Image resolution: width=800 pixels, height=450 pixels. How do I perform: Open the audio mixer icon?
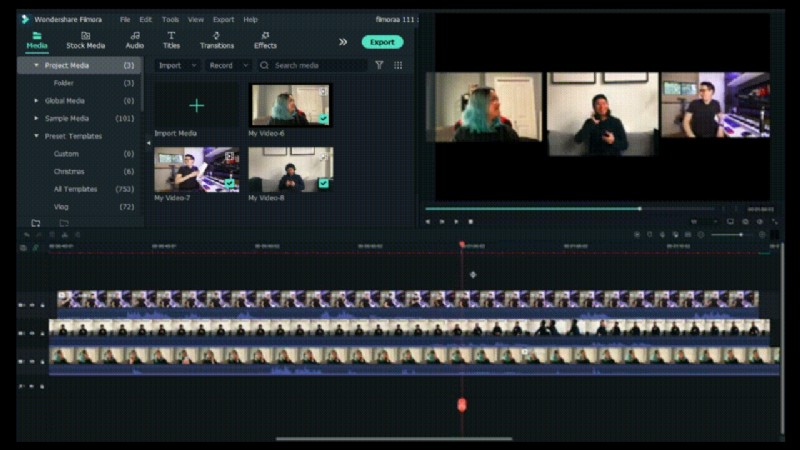tap(675, 235)
